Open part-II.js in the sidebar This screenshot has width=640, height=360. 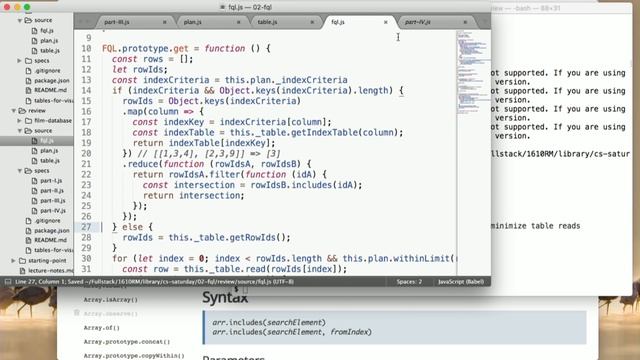click(x=52, y=191)
